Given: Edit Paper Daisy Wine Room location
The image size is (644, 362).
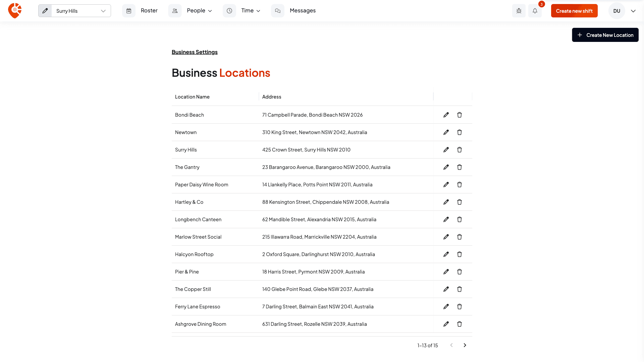Looking at the screenshot, I should pyautogui.click(x=446, y=185).
